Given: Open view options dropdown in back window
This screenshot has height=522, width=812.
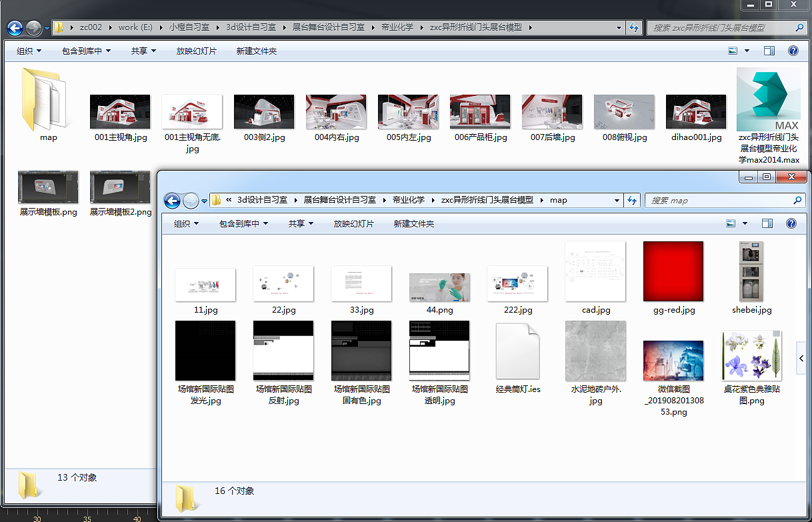Looking at the screenshot, I should click(747, 51).
